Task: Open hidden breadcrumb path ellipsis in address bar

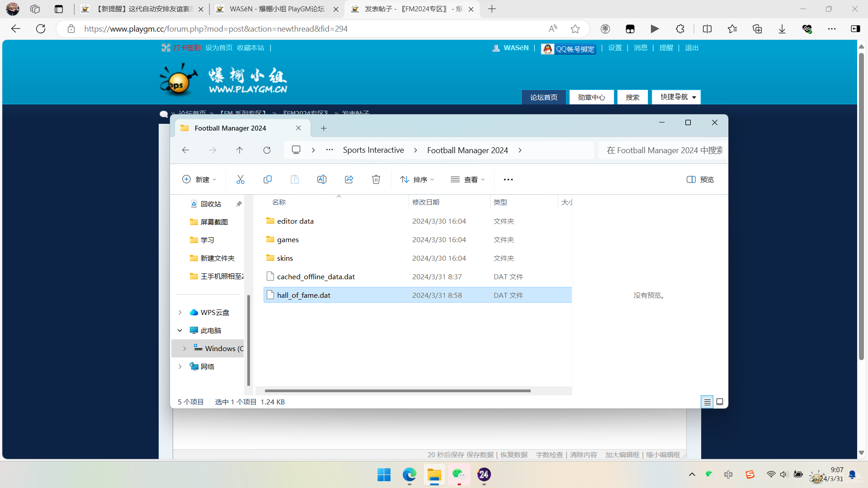Action: click(330, 150)
